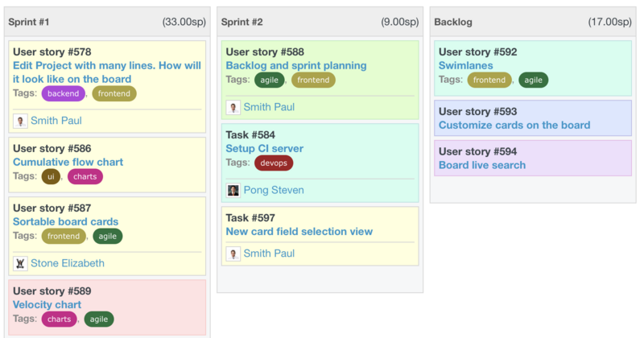The width and height of the screenshot is (644, 338).
Task: Click the Backlog column header
Action: 452,23
